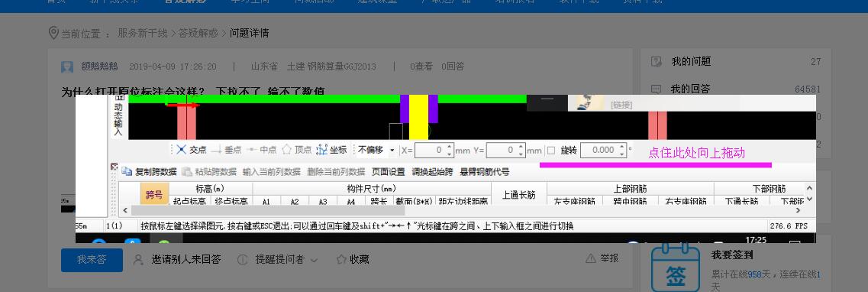Image resolution: width=868 pixels, height=292 pixels.
Task: Click the horizontal scrollbar left arrow
Action: [x=126, y=210]
